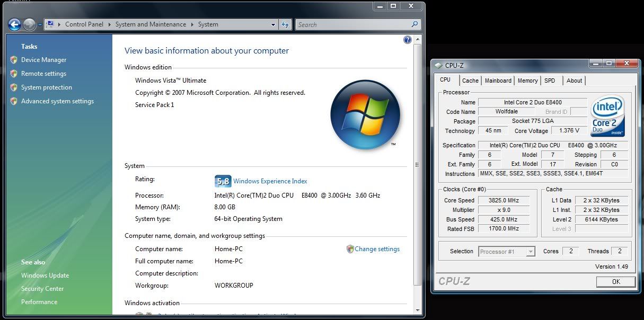Click the WORKGROUP value
The image size is (644, 320).
234,286
